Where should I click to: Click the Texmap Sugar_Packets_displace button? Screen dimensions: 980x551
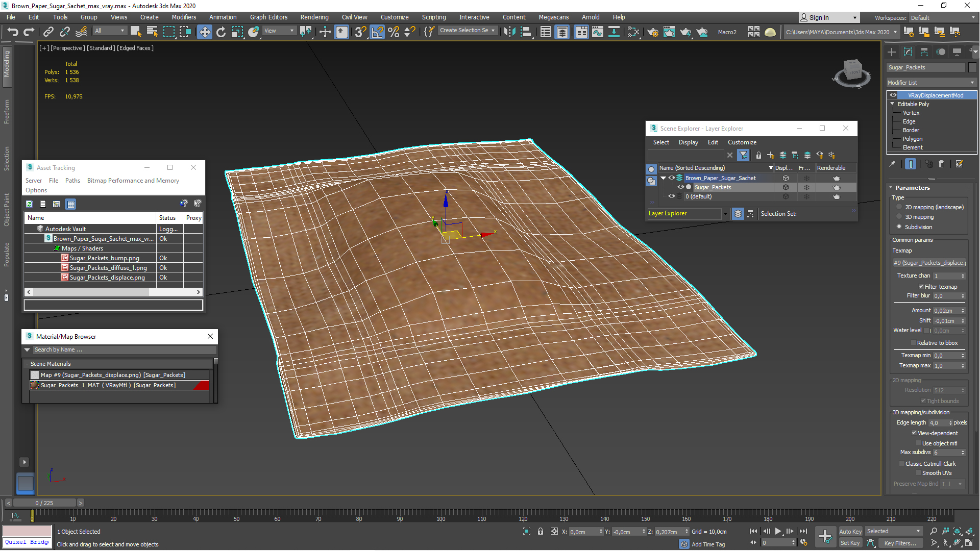(x=929, y=263)
